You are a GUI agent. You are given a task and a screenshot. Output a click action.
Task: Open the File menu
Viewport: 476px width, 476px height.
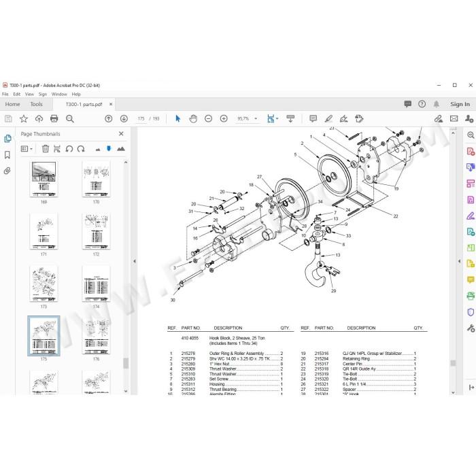tap(5, 95)
